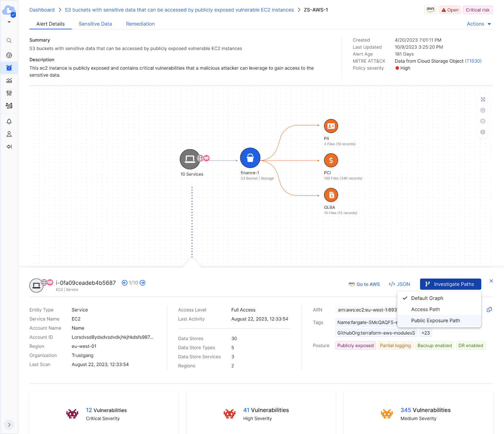Click the notifications bell icon
Screen dimensions: 504x434
[x=9, y=122]
